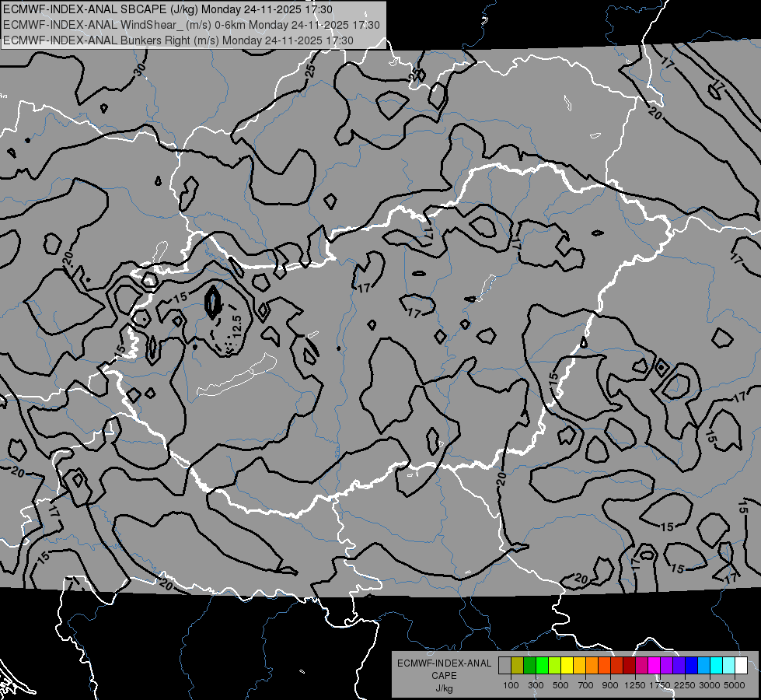Click the WindShear 0-6km title line
The width and height of the screenshot is (761, 700).
pos(191,25)
